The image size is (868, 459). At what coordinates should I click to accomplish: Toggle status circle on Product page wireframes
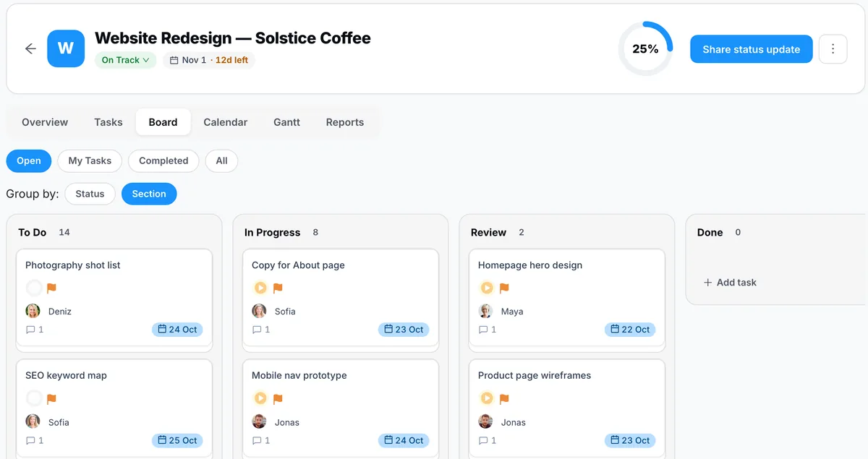(x=487, y=398)
